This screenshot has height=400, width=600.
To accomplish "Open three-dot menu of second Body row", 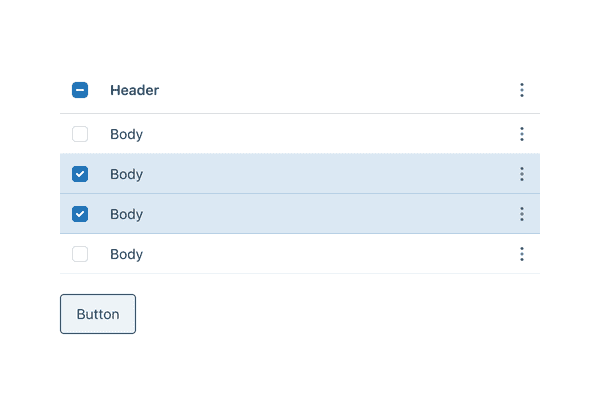I will click(522, 174).
